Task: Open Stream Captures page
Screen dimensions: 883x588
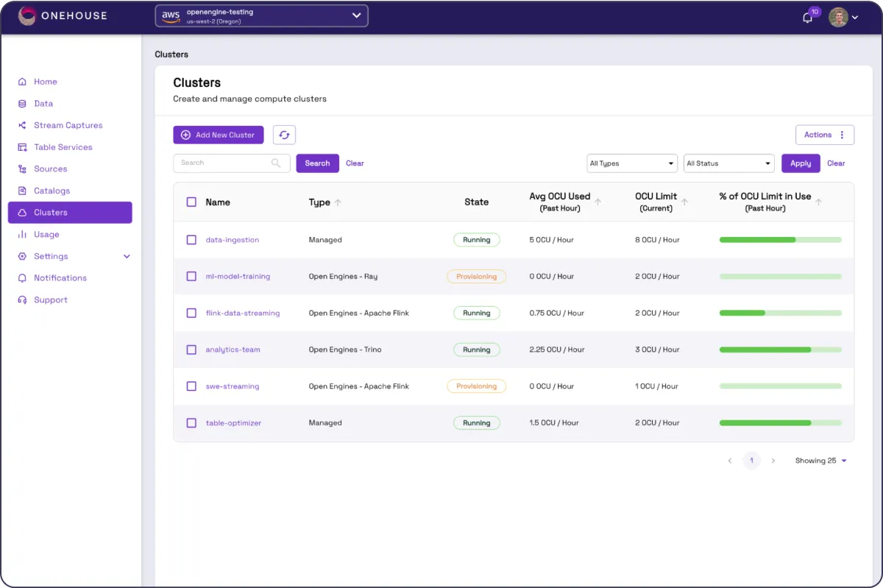Action: click(x=68, y=125)
